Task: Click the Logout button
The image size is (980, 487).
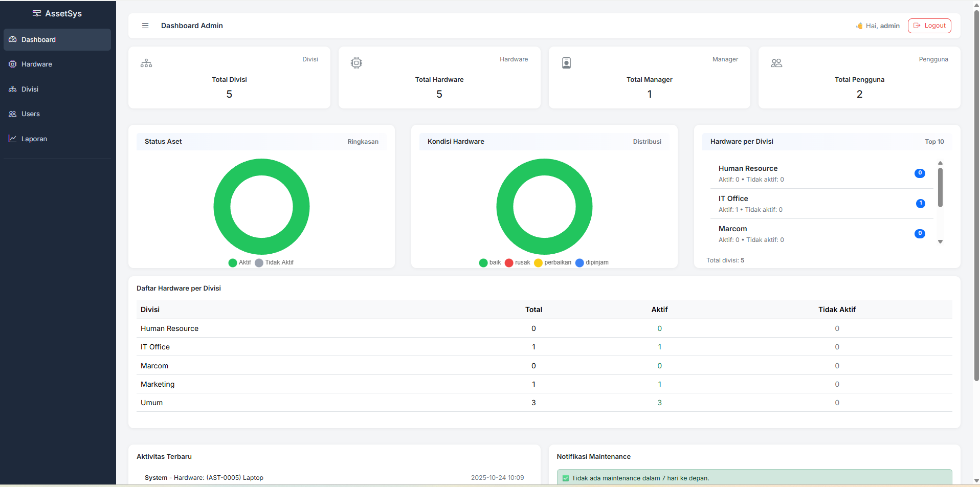Action: click(x=929, y=26)
